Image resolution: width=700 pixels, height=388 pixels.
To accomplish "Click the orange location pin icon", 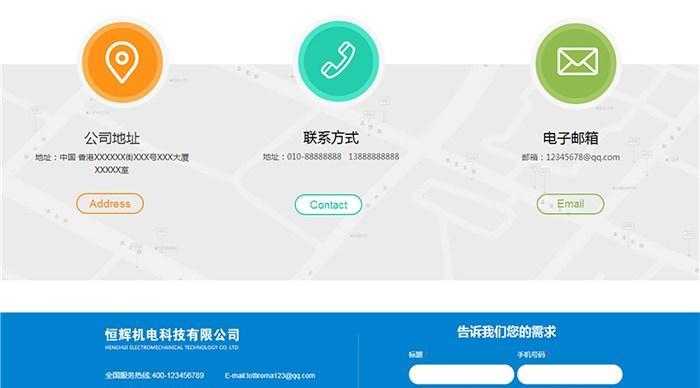I will point(122,62).
